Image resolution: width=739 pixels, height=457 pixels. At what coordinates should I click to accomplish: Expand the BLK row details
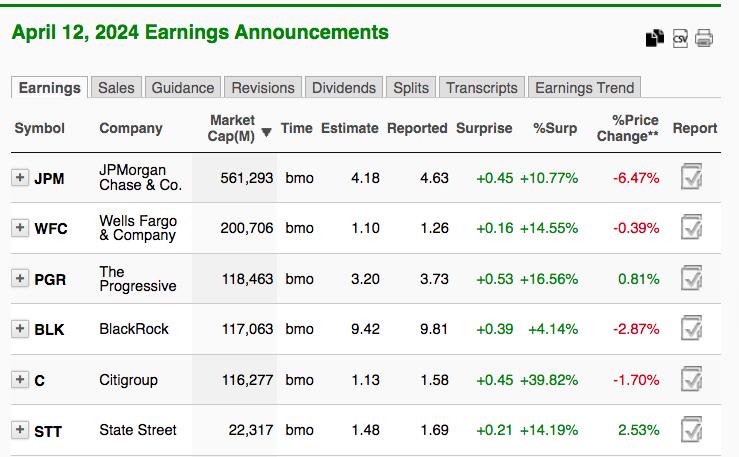[x=20, y=328]
